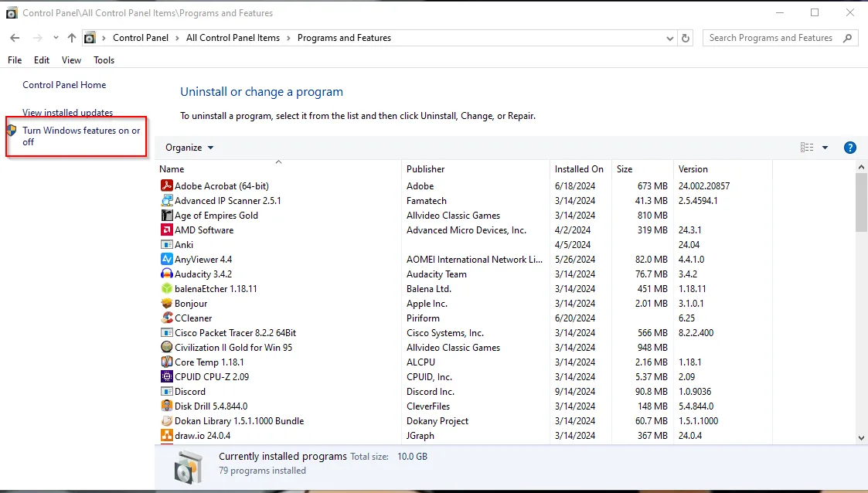
Task: Click the CCleaner icon
Action: coord(167,318)
